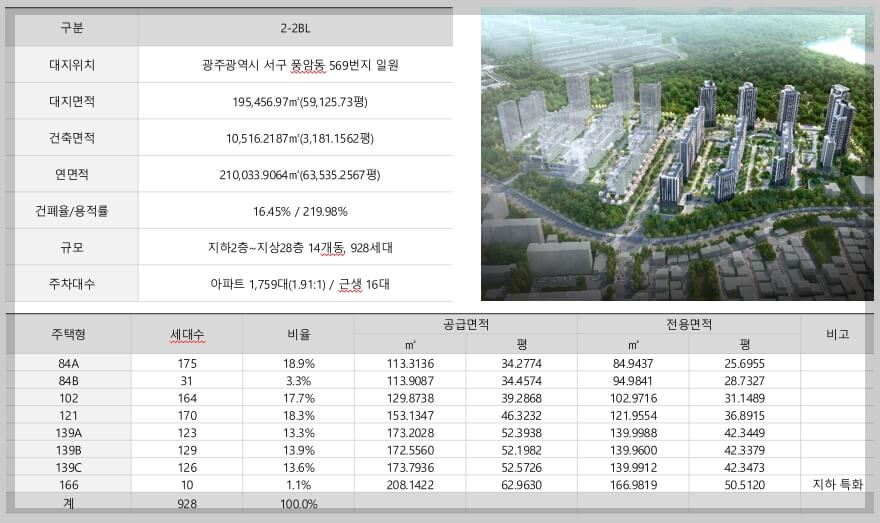Click the ratio '3.3%' cell

click(x=299, y=380)
